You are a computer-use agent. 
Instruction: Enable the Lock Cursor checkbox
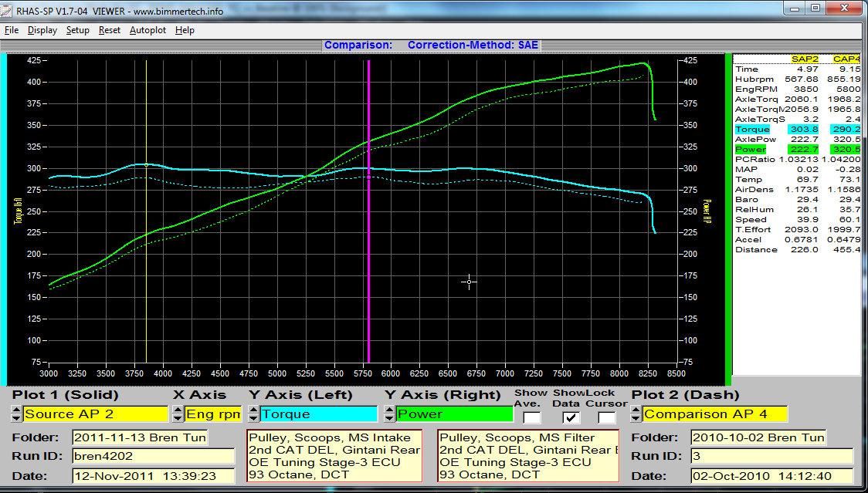point(607,417)
